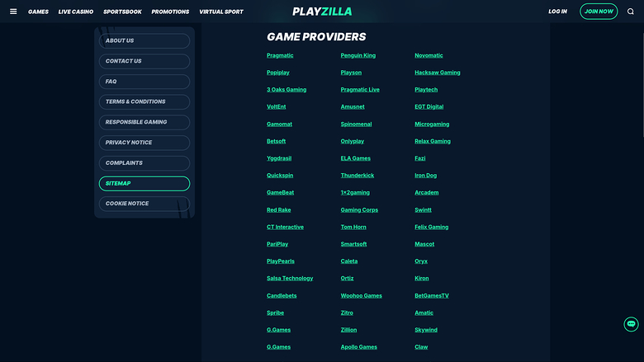Open the Fazi link
Image resolution: width=644 pixels, height=362 pixels.
pos(419,158)
